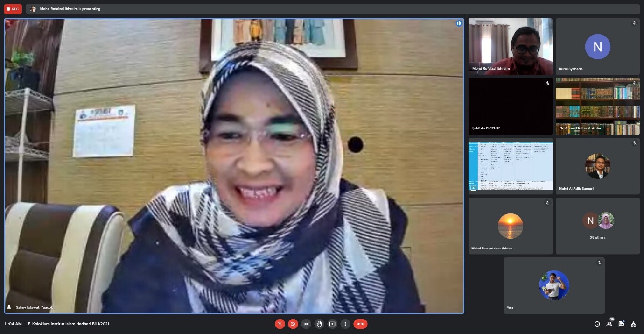Click the REC recording indicator
644x334 pixels.
point(13,9)
